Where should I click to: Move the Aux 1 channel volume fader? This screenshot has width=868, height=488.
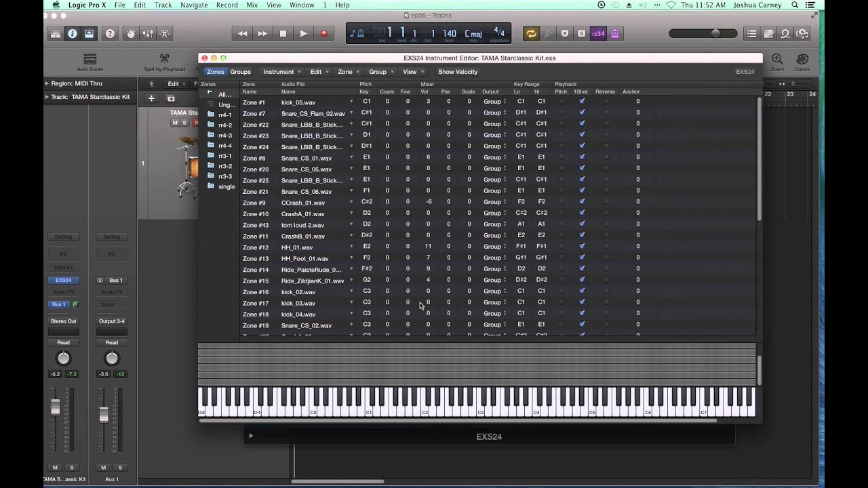[x=104, y=415]
